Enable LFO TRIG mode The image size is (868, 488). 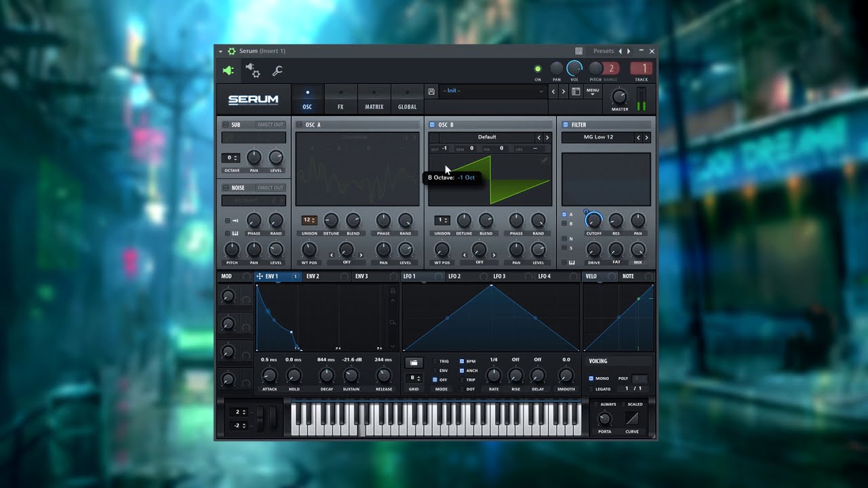tap(435, 361)
